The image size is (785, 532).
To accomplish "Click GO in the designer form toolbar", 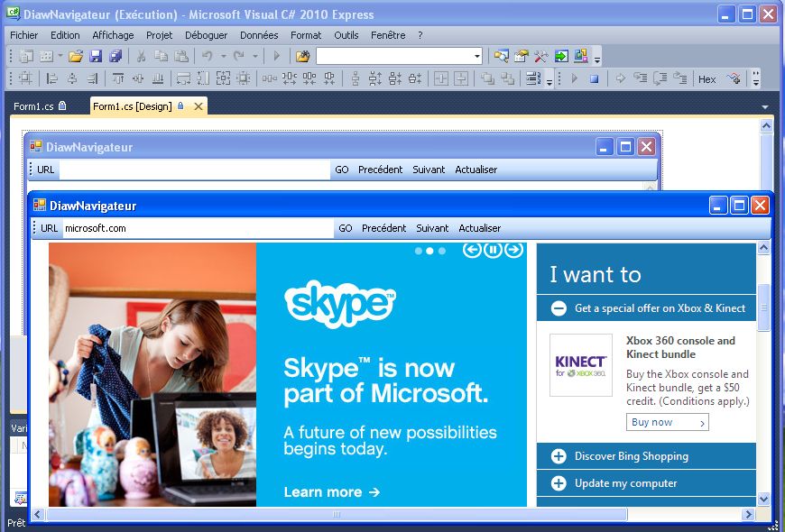I will click(x=342, y=170).
